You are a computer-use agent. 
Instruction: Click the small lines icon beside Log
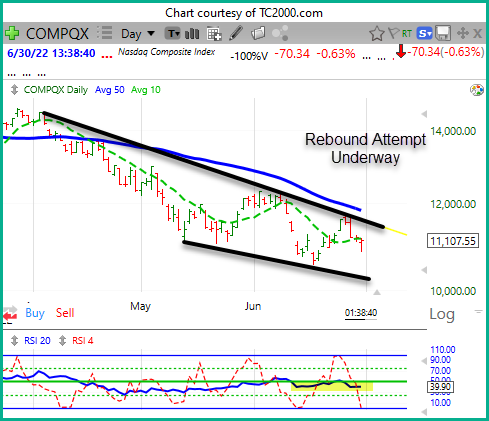(x=479, y=312)
